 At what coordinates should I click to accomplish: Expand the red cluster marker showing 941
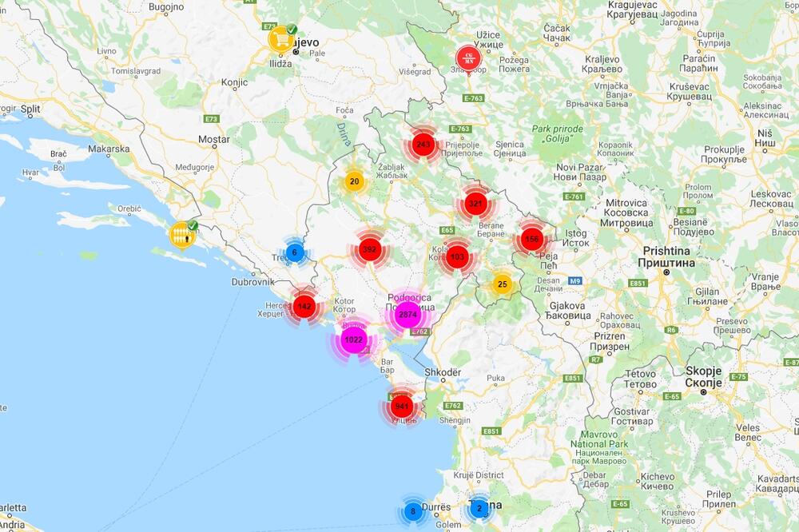pos(402,407)
